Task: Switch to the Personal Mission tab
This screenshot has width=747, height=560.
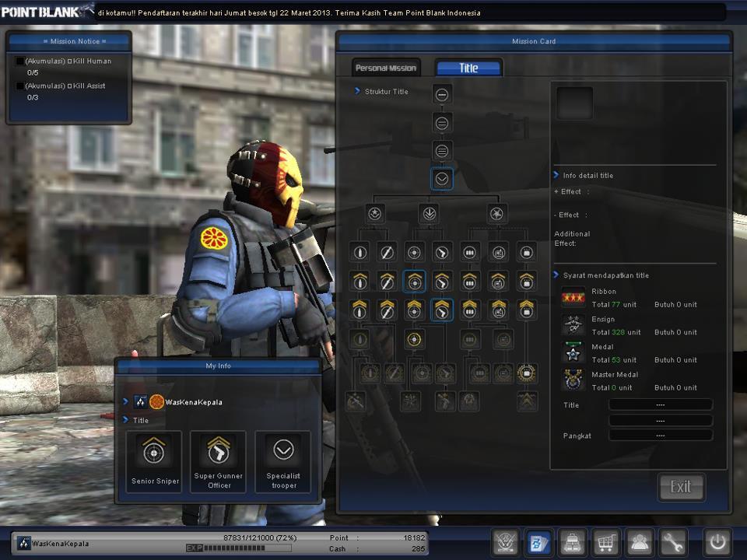Action: (386, 68)
